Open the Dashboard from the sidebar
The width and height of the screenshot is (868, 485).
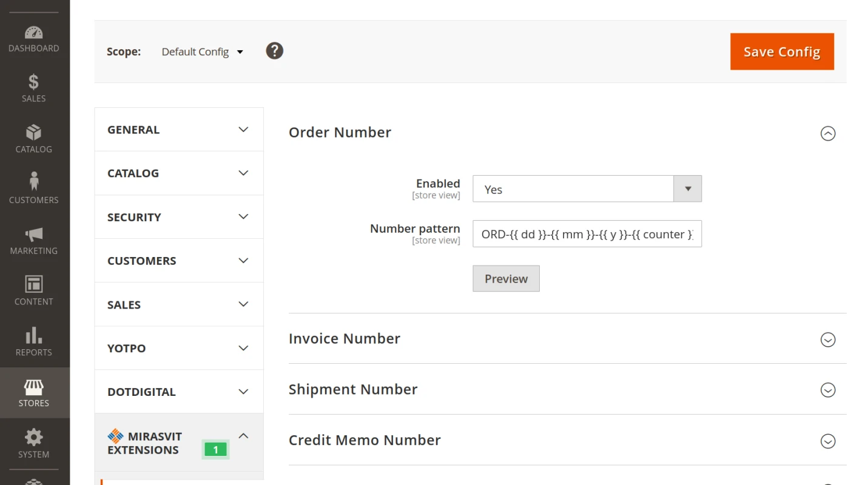pyautogui.click(x=33, y=38)
